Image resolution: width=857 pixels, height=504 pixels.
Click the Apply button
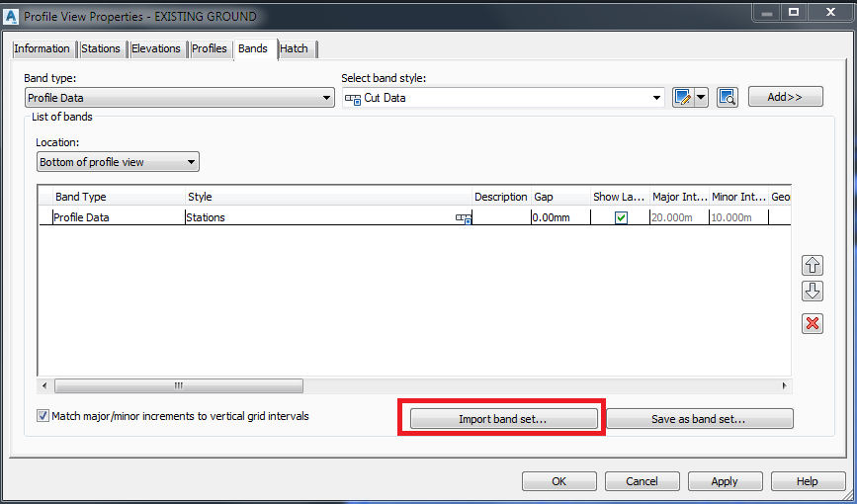725,481
